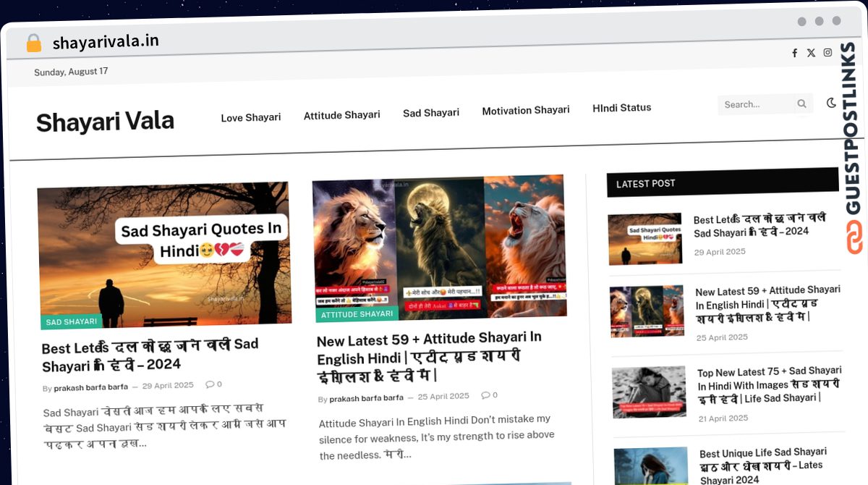Click the green ATTITUDE SHAYARI category badge

pyautogui.click(x=357, y=314)
